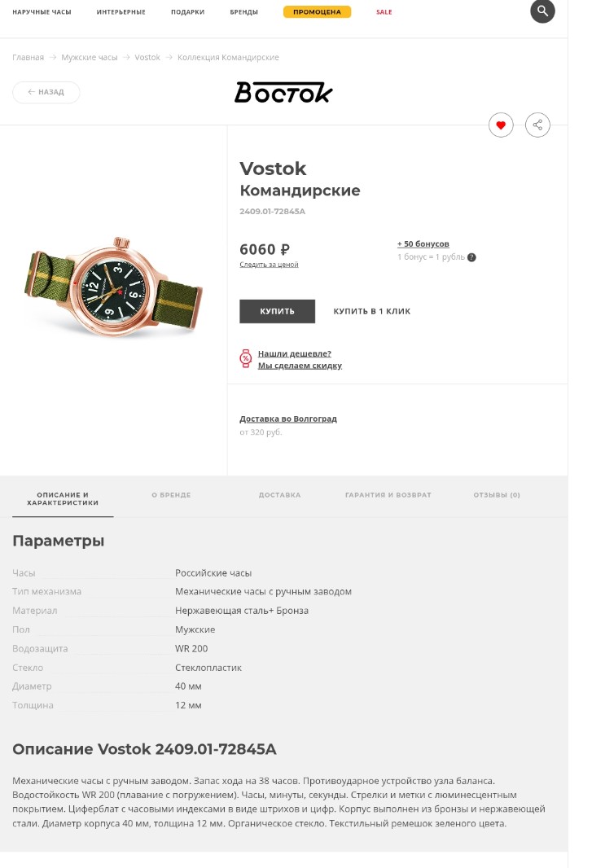Screen dimensions: 605x868
Task: Follow the Следить за ценой link
Action: [269, 265]
